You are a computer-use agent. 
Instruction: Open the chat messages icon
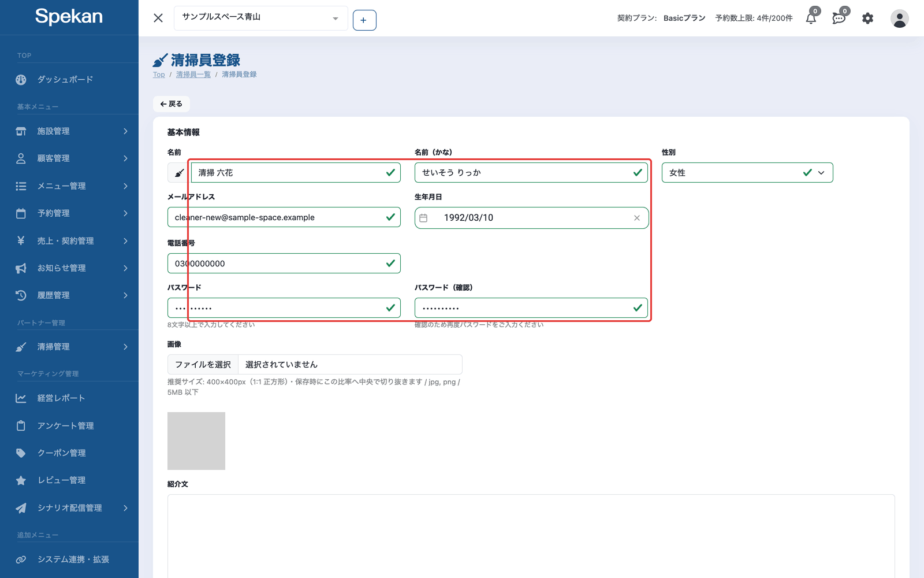click(x=839, y=18)
